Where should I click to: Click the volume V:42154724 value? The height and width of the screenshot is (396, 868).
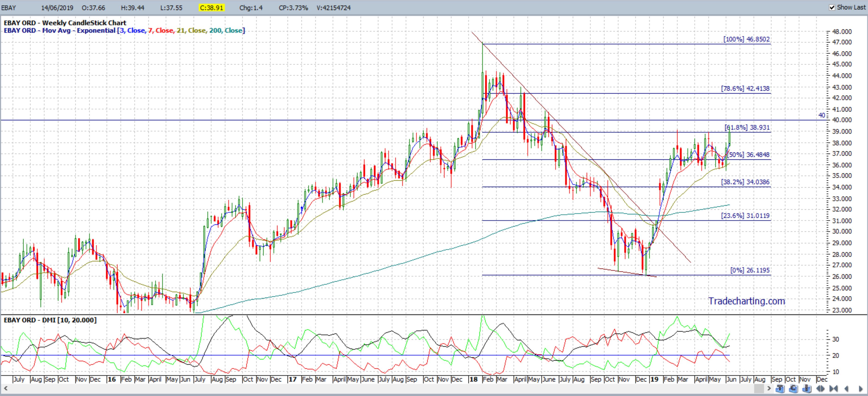coord(333,8)
